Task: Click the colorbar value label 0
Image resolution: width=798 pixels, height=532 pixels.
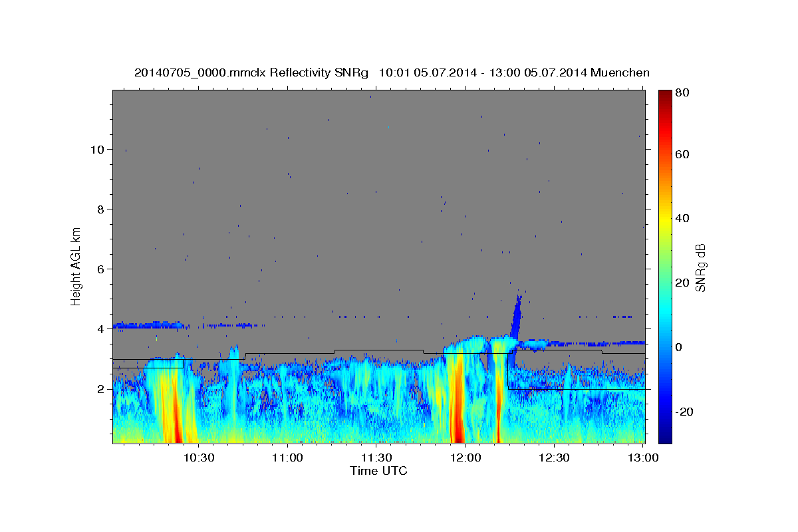Action: click(680, 347)
